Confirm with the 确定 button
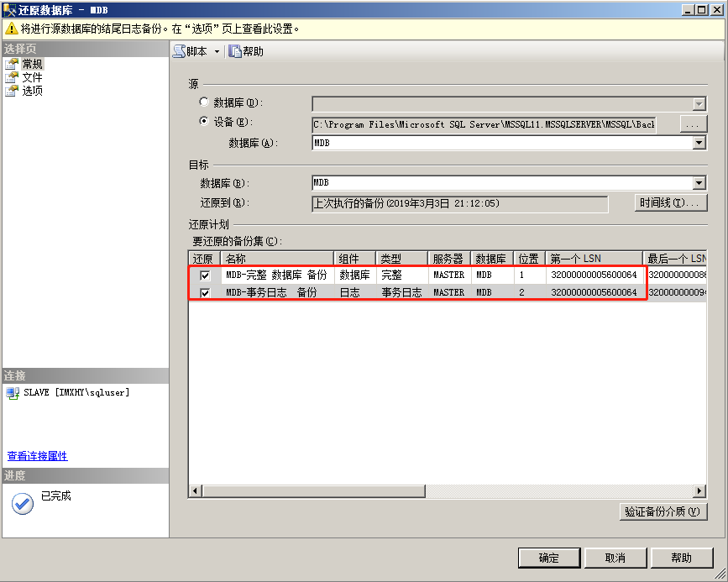 coord(549,558)
